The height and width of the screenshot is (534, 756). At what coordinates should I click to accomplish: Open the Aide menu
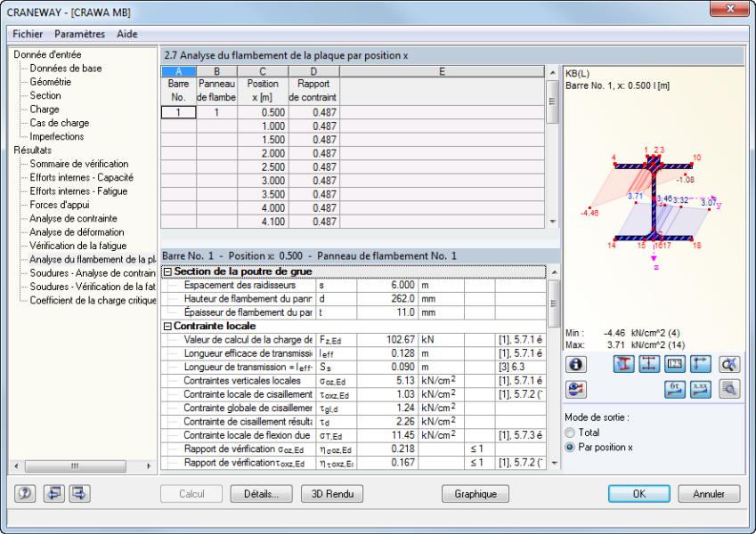click(126, 34)
